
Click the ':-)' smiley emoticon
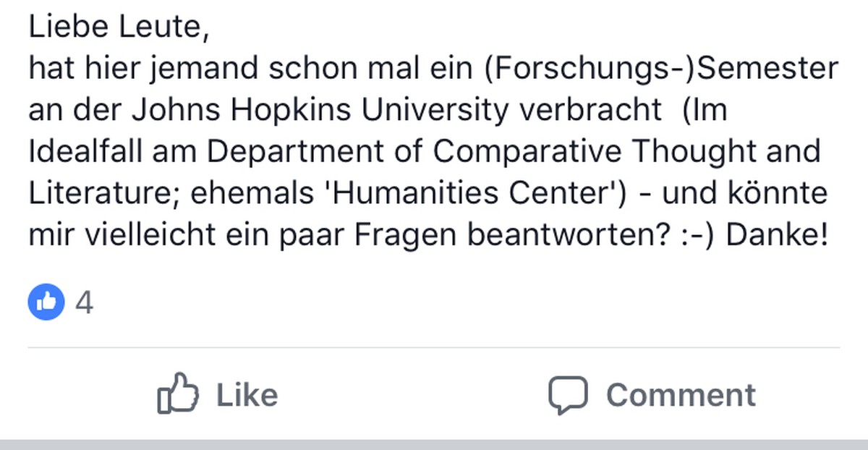(x=697, y=236)
